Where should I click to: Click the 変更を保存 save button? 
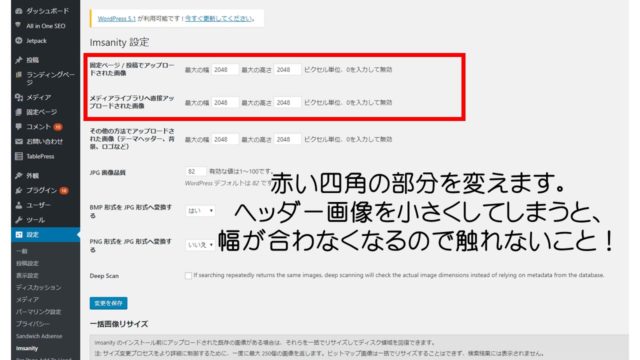pos(109,303)
